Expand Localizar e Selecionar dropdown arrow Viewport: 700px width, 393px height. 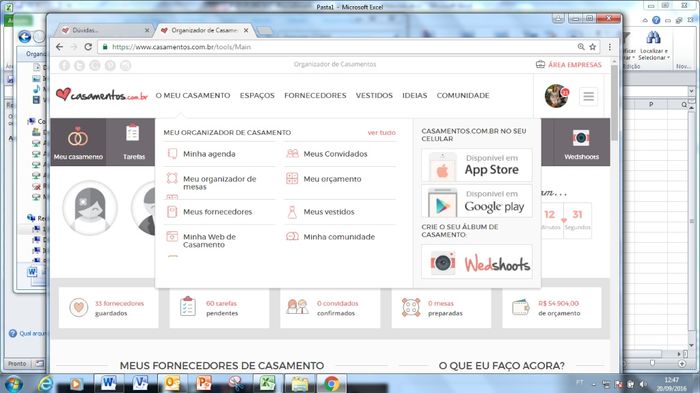[x=668, y=58]
